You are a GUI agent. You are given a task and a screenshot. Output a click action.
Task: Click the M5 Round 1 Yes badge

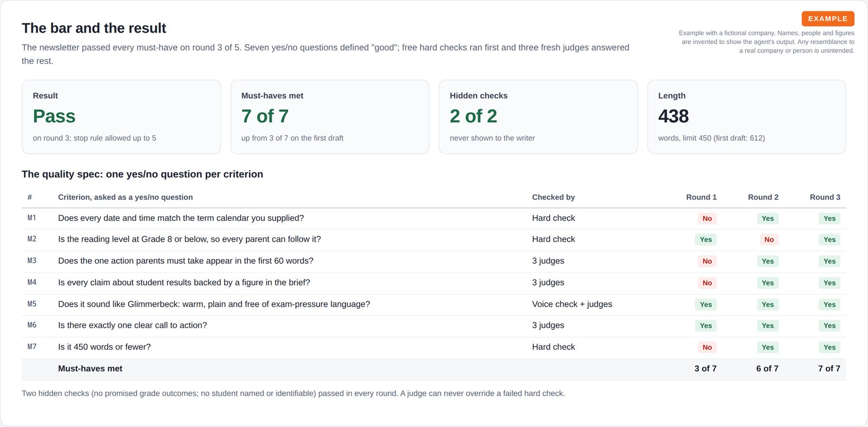point(706,305)
